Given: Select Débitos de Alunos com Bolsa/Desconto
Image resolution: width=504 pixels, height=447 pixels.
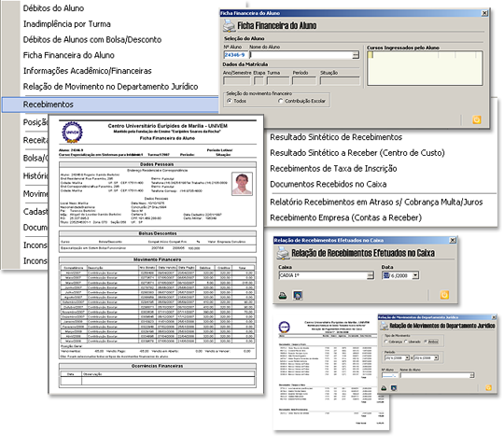Looking at the screenshot, I should point(92,39).
